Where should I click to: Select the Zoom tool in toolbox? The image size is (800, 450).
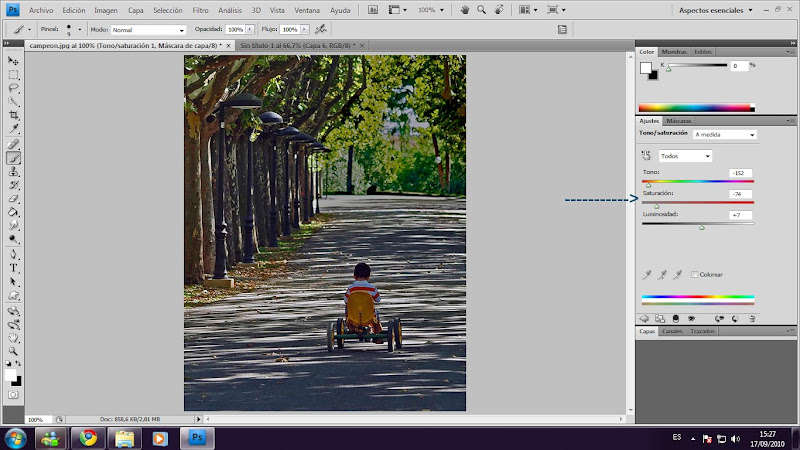14,351
